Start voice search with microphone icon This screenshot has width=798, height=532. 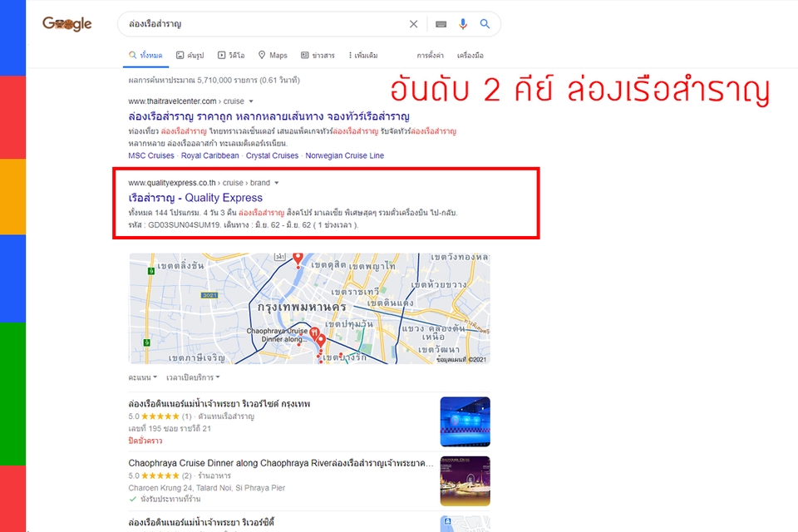coord(463,24)
